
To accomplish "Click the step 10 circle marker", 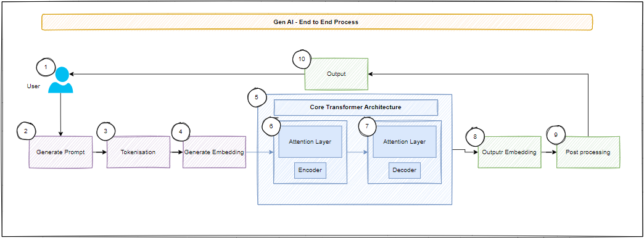I will coord(302,59).
